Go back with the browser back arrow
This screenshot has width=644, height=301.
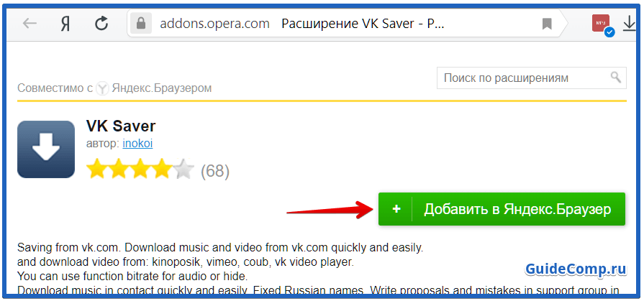[x=30, y=24]
